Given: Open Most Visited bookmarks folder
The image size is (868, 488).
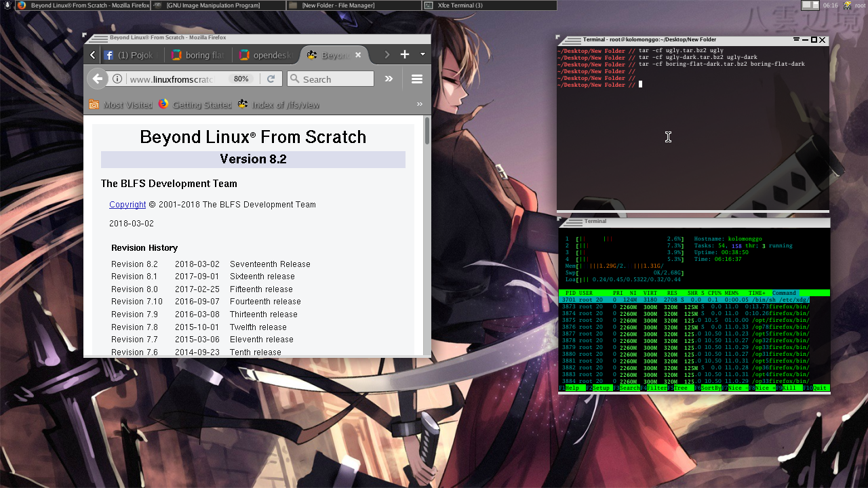Looking at the screenshot, I should click(121, 104).
